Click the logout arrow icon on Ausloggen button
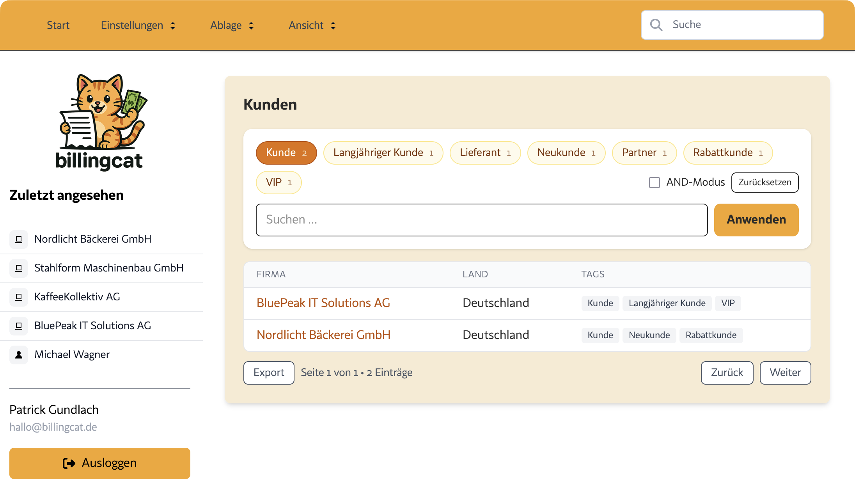This screenshot has width=855, height=504. (x=69, y=463)
